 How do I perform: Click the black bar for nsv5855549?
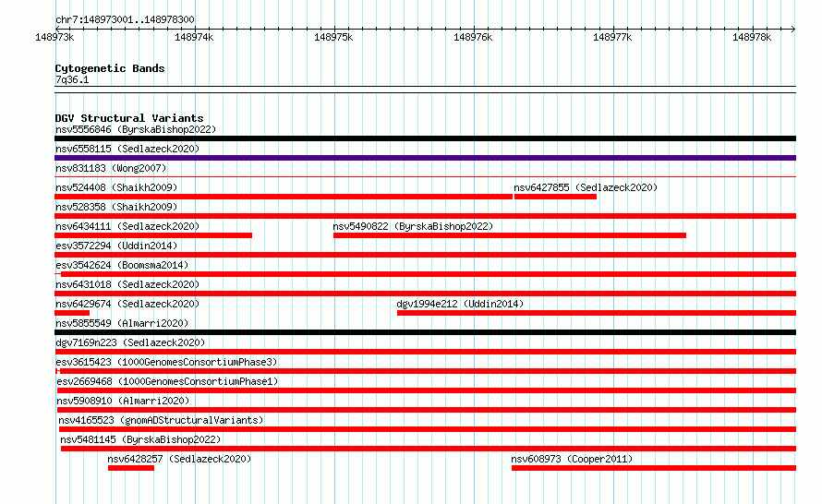[425, 332]
